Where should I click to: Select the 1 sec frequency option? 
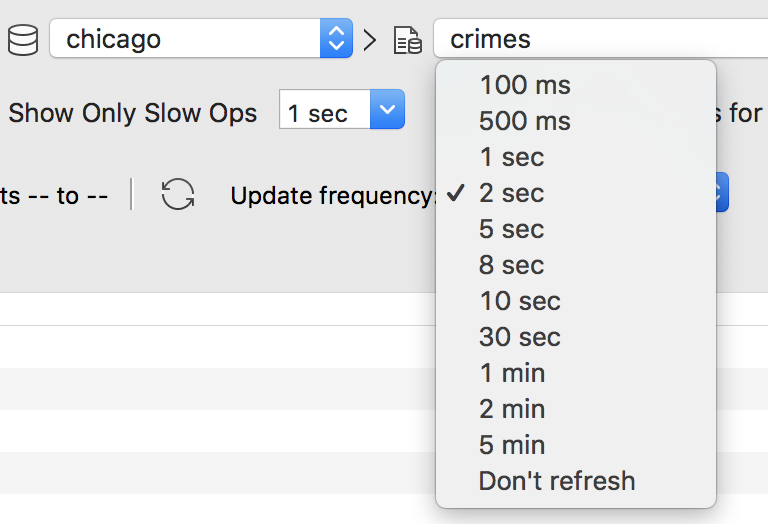pos(576,157)
